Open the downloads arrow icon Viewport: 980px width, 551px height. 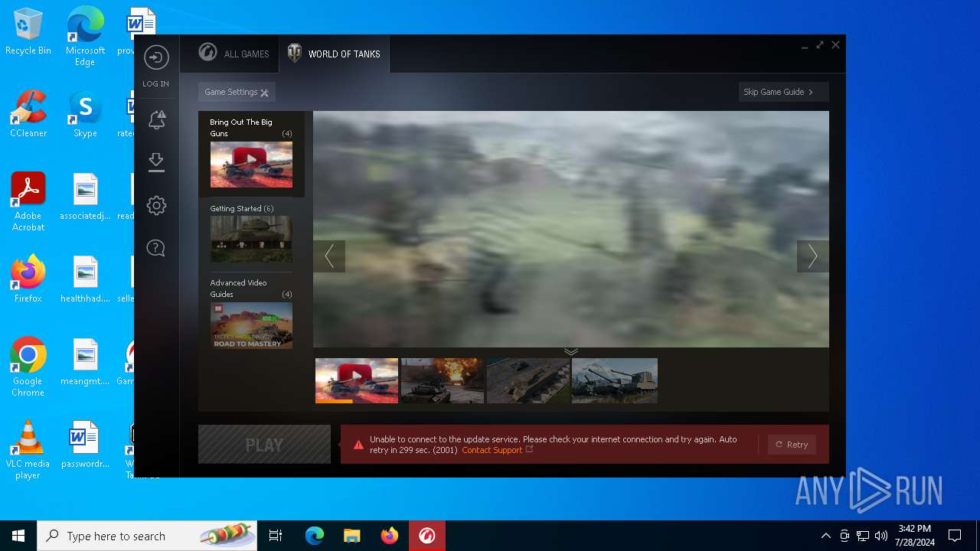[x=156, y=162]
